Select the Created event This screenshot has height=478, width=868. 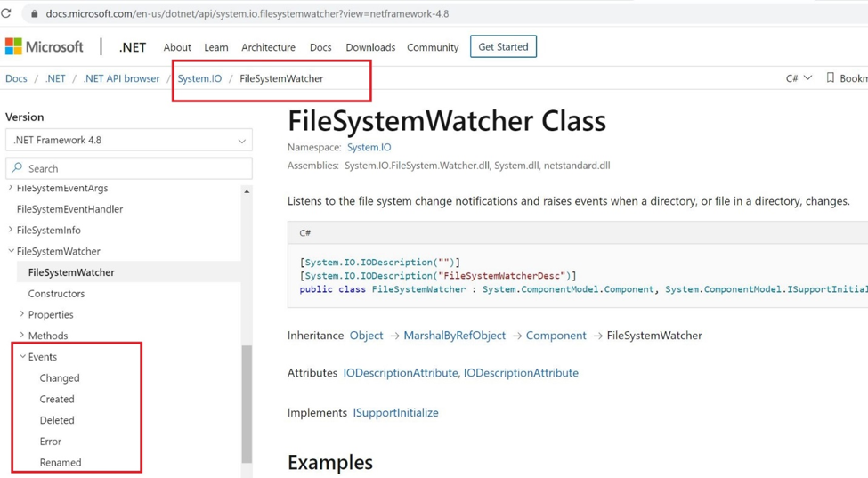(57, 399)
